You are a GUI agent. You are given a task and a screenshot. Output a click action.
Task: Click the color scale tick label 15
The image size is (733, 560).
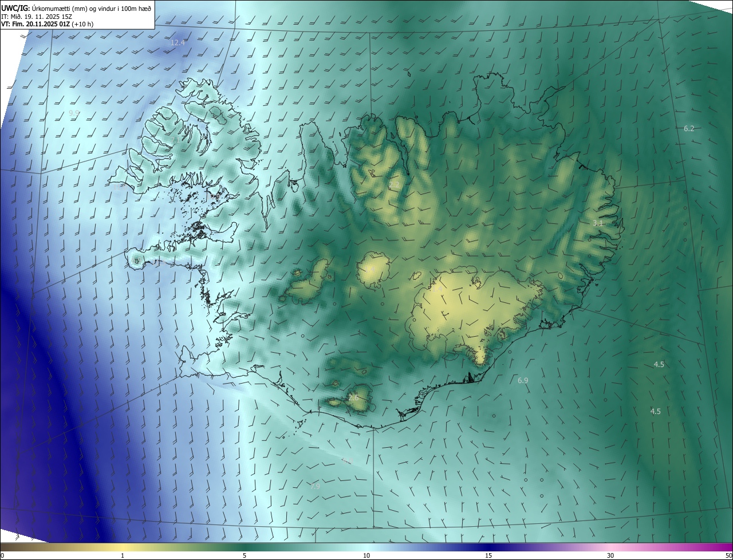[488, 555]
